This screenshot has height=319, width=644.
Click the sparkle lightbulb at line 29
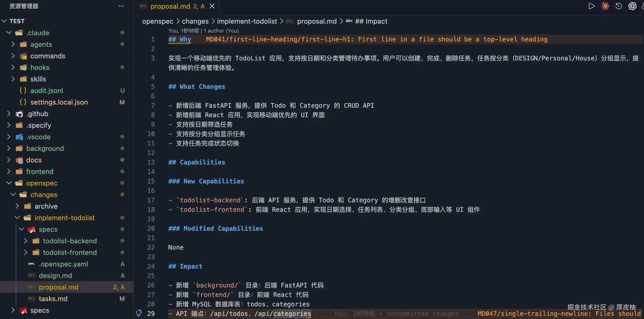pyautogui.click(x=139, y=313)
